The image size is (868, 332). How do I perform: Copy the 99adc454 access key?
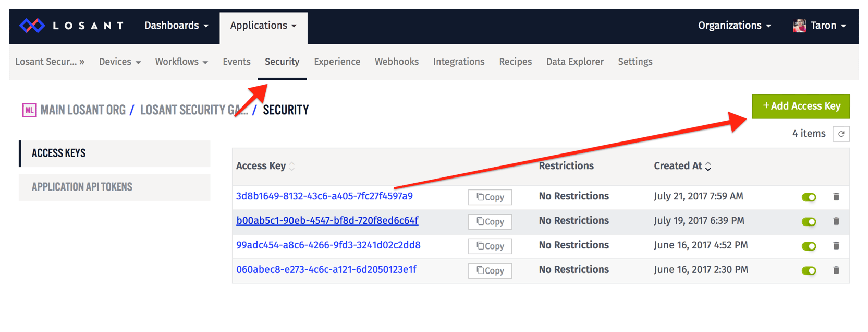(490, 246)
